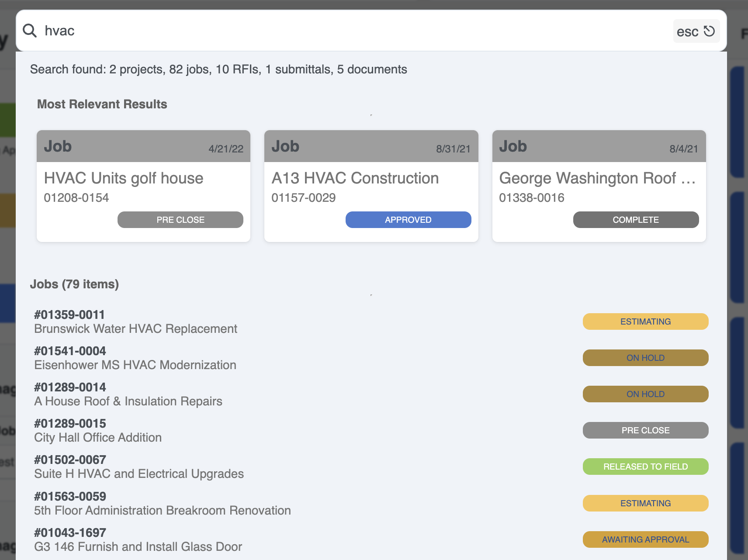Image resolution: width=748 pixels, height=560 pixels.
Task: Click the AWAITING APPROVAL status badge
Action: (645, 539)
